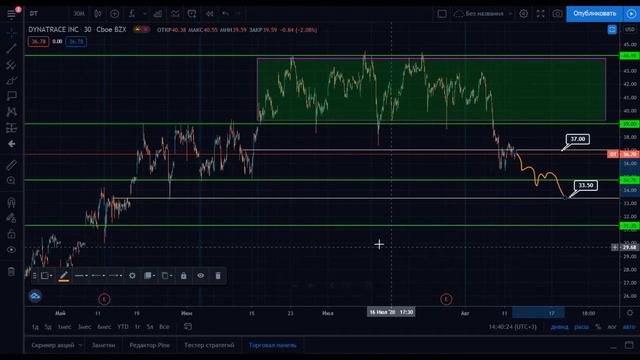This screenshot has width=640, height=360.
Task: Click the play icon next to Опубликовать
Action: pos(631,13)
